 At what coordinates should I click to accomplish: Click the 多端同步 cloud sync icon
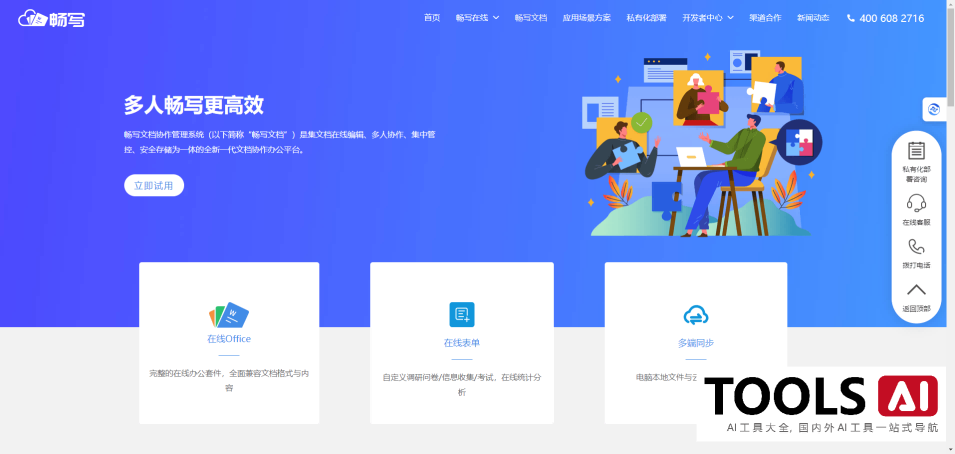click(695, 316)
